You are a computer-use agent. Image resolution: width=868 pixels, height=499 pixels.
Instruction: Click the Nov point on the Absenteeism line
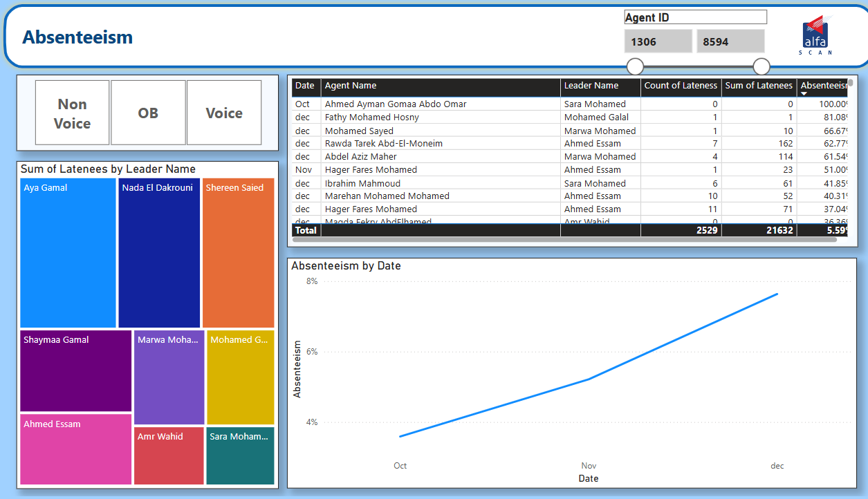pos(589,379)
